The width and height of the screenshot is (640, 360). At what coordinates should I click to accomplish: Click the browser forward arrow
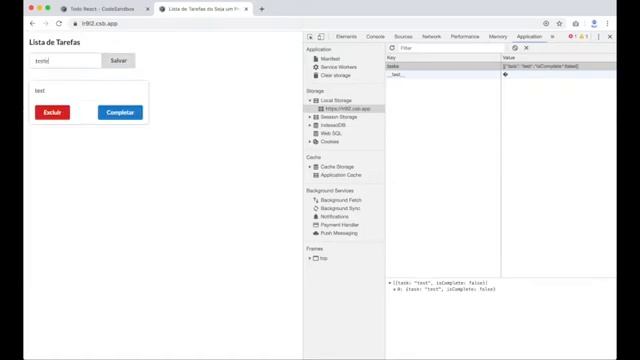click(x=46, y=24)
